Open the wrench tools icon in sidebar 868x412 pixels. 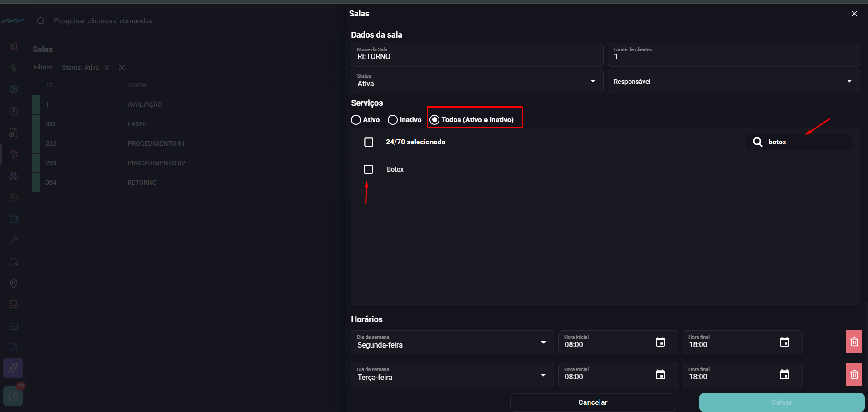[x=14, y=240]
